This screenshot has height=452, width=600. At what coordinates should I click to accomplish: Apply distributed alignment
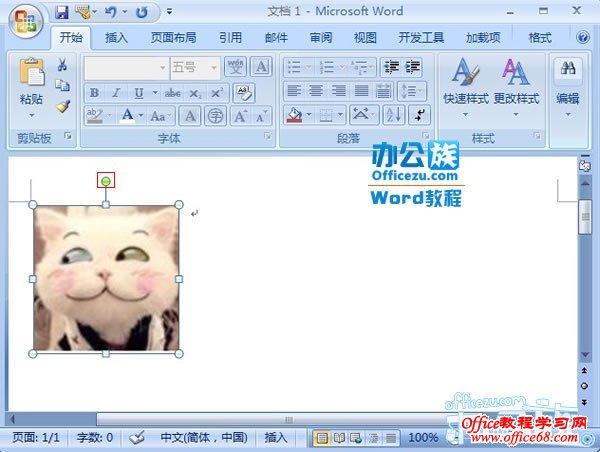[383, 91]
